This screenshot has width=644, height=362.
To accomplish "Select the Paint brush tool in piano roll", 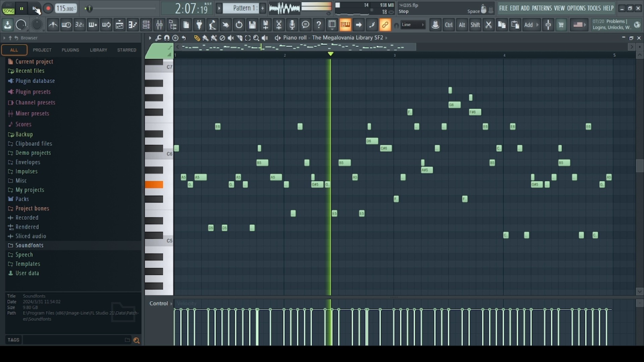I will click(x=205, y=38).
